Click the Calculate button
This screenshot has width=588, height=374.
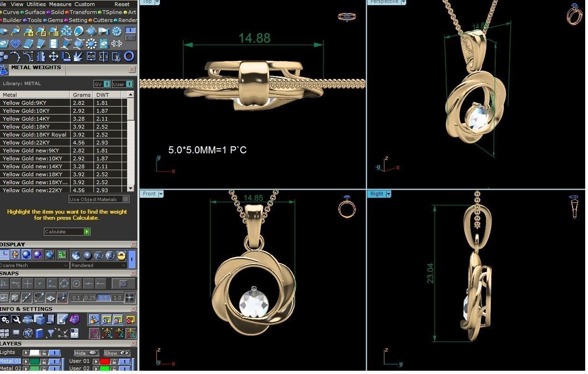coord(67,231)
